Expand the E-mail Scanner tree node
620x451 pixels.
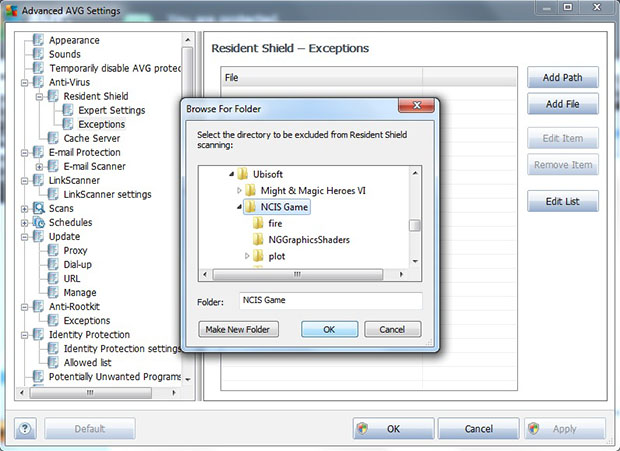click(x=39, y=167)
